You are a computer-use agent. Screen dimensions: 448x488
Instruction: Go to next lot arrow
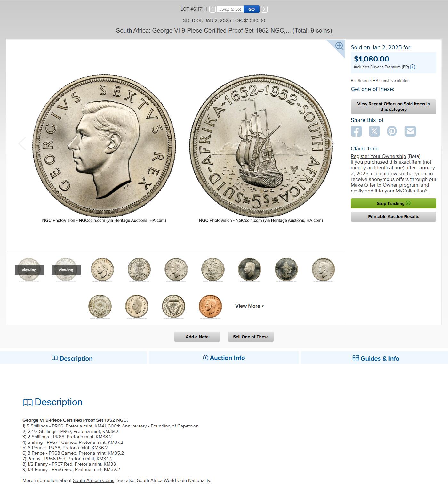coord(264,9)
